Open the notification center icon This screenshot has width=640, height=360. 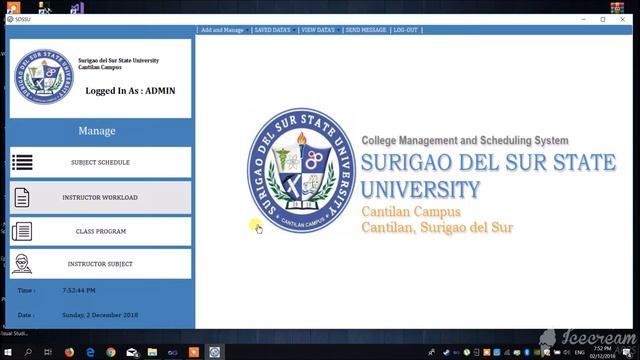pos(627,352)
